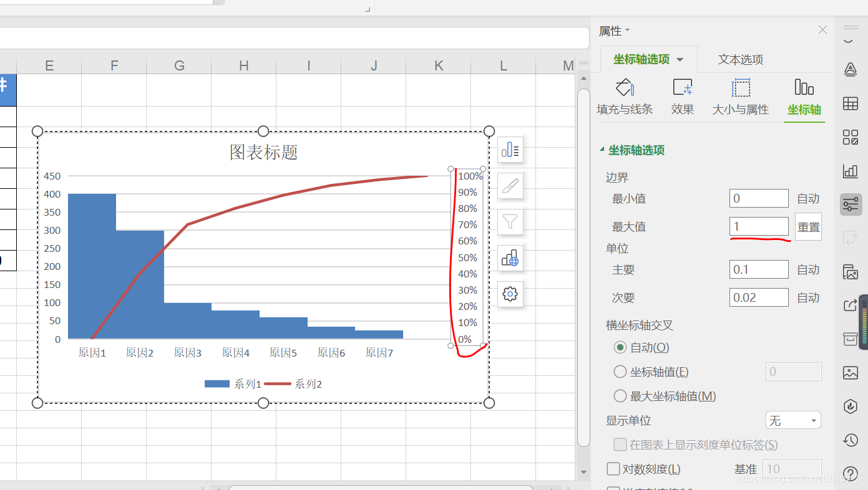Select the 大小与属性 icon
This screenshot has height=490, width=868.
741,87
